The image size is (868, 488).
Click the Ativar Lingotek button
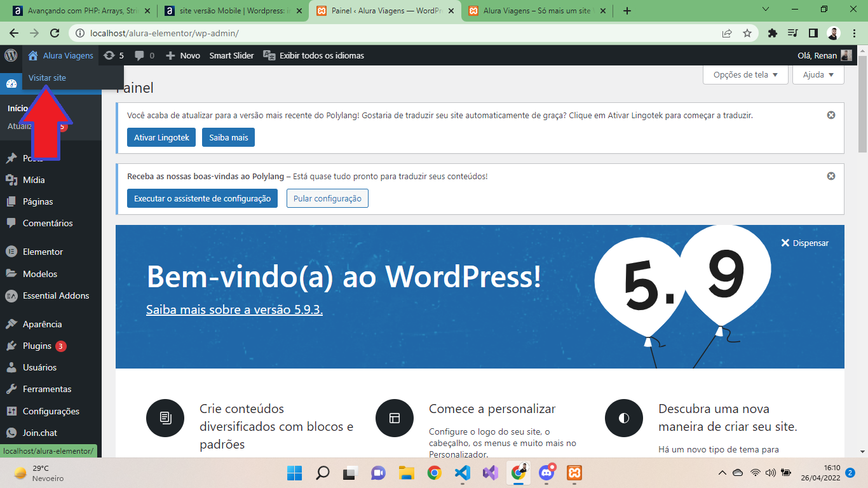pos(161,137)
